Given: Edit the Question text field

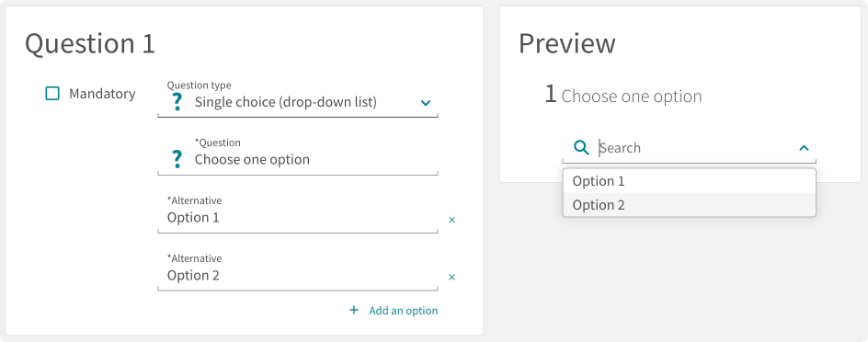Looking at the screenshot, I should 298,156.
